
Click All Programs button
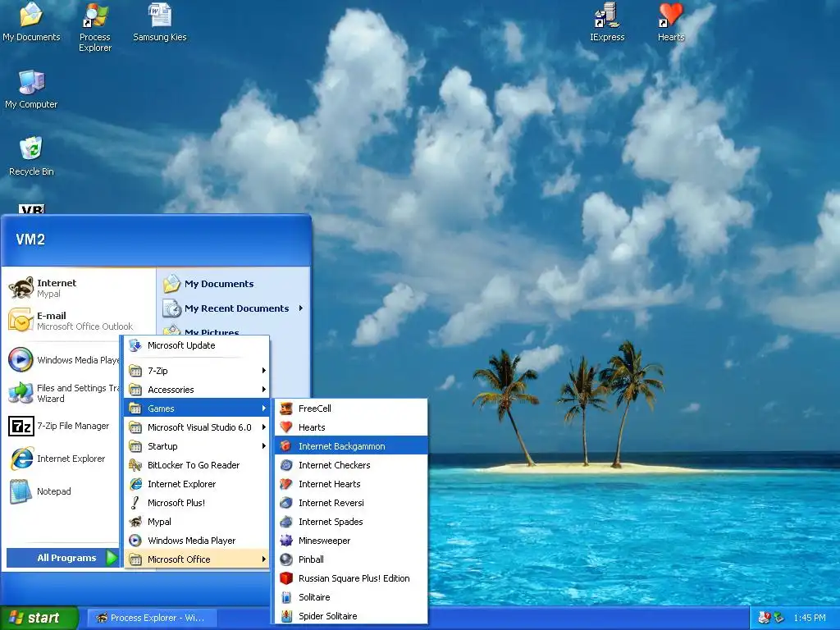[63, 558]
